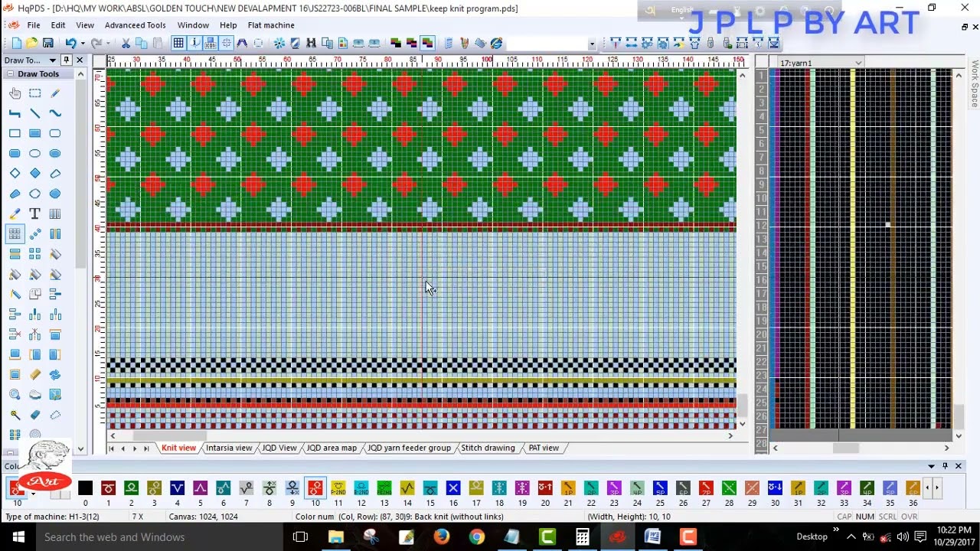Screen dimensions: 980x551
Task: Cut the selection using scissors icon
Action: coord(126,44)
